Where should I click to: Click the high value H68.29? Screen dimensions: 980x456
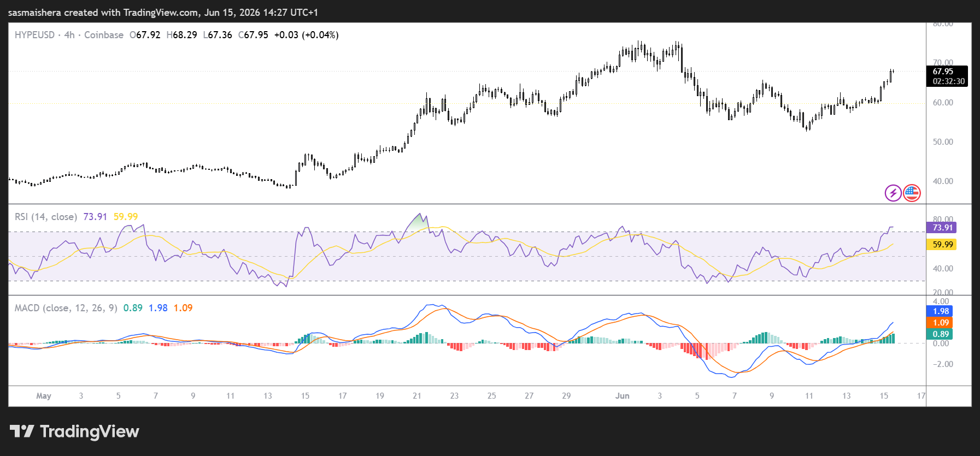[182, 35]
